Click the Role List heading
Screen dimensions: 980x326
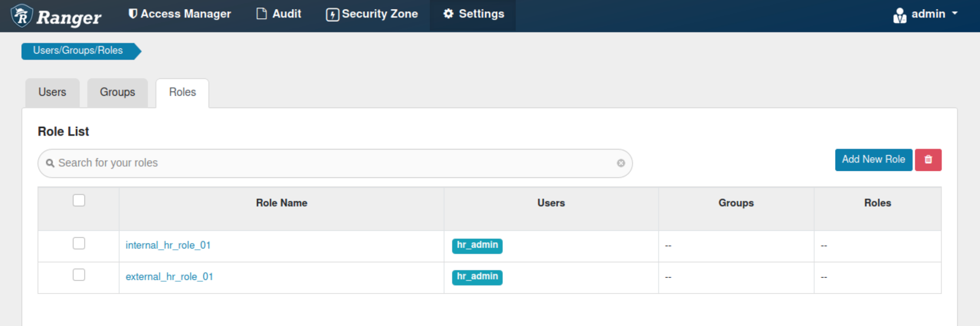(63, 132)
